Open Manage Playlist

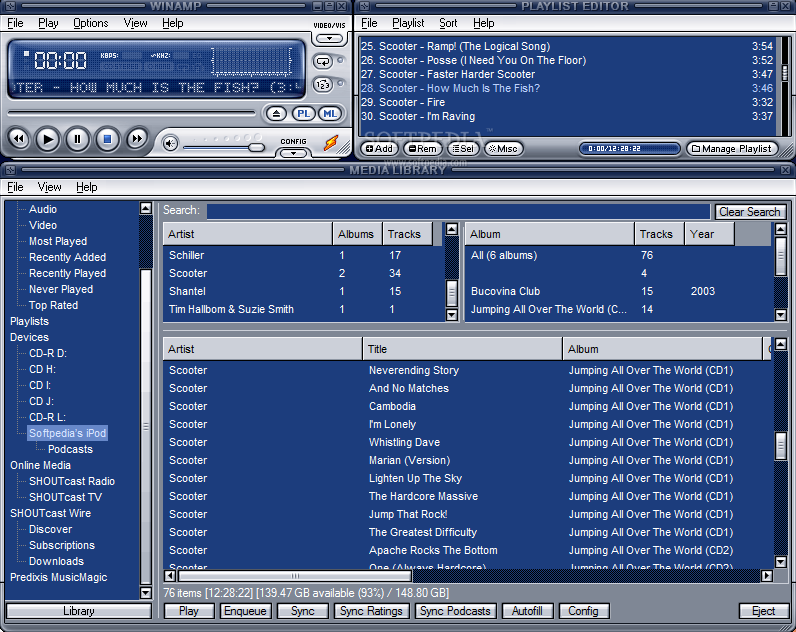[732, 149]
